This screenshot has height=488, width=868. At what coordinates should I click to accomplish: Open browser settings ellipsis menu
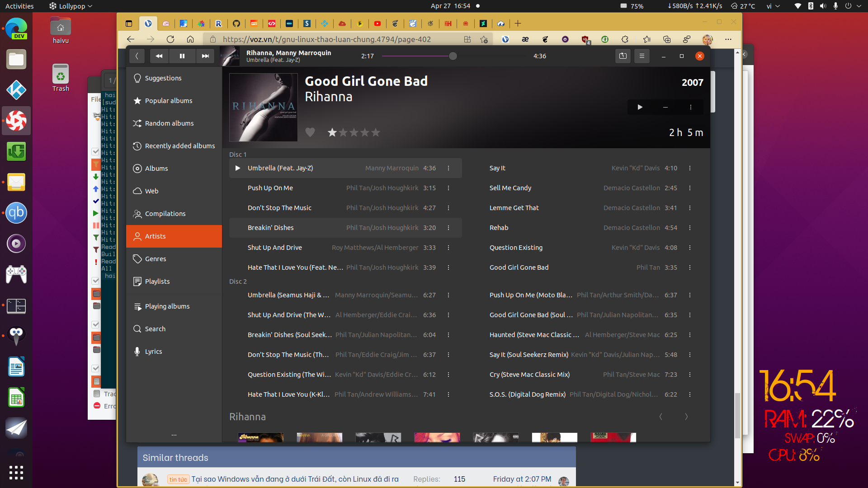[x=728, y=39]
